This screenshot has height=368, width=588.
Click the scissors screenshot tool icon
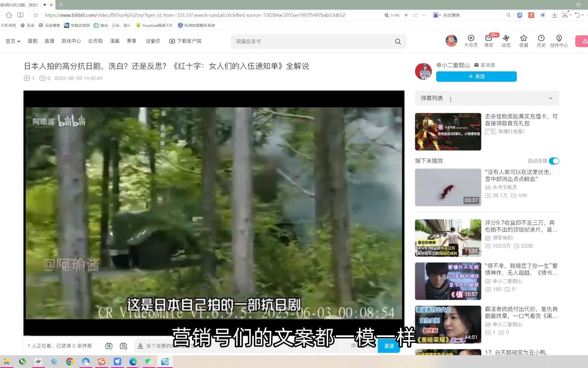pos(565,15)
